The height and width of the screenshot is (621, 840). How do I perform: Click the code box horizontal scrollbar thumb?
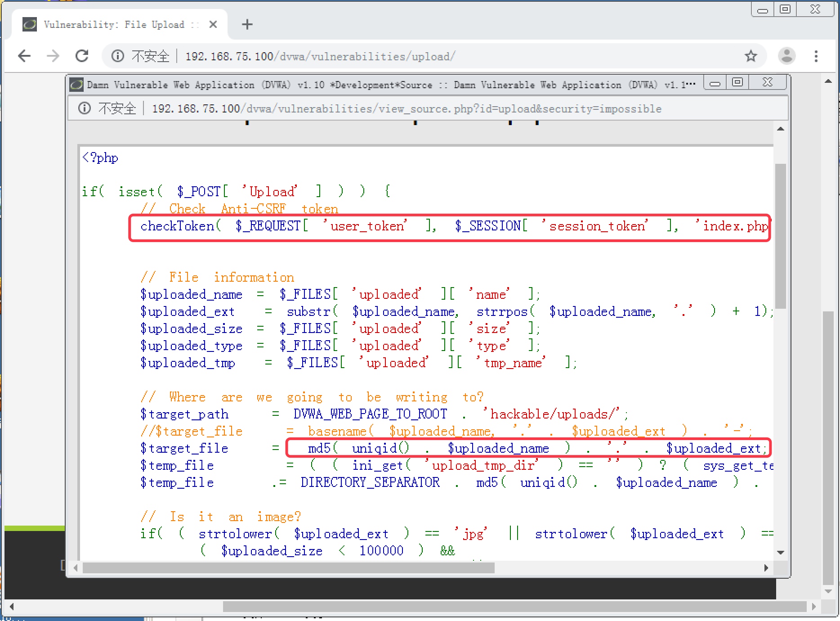pos(288,568)
